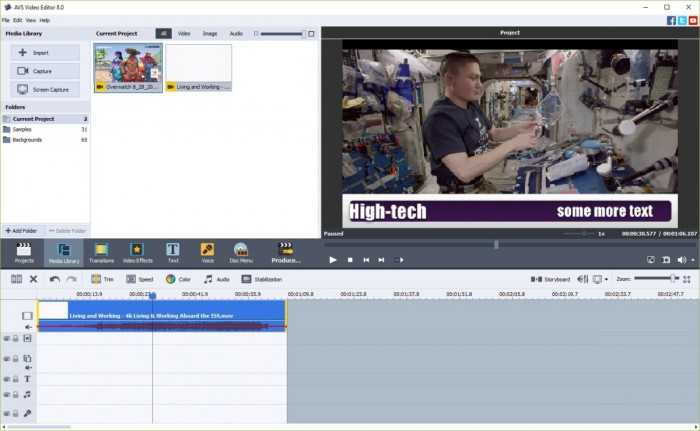Image resolution: width=700 pixels, height=431 pixels.
Task: Open the File menu
Action: click(x=5, y=20)
